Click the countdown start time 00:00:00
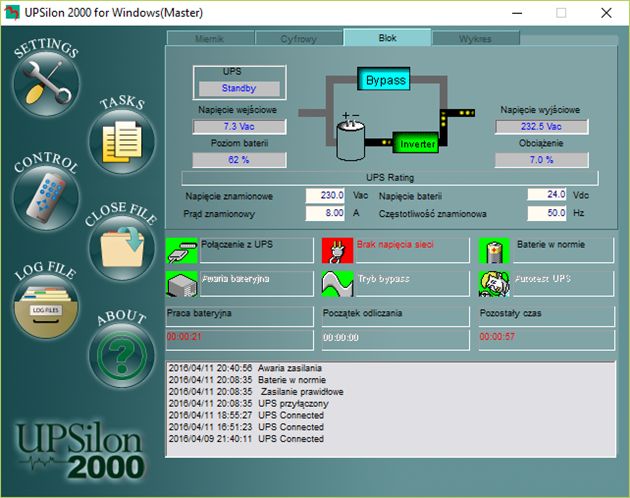Image resolution: width=630 pixels, height=498 pixels. (340, 337)
